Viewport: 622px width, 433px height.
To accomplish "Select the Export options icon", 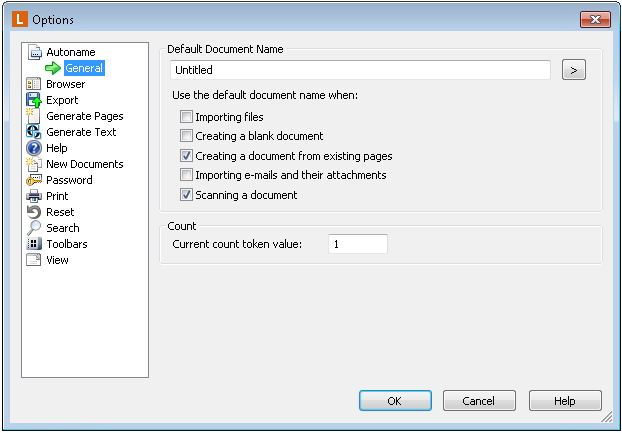I will tap(34, 100).
